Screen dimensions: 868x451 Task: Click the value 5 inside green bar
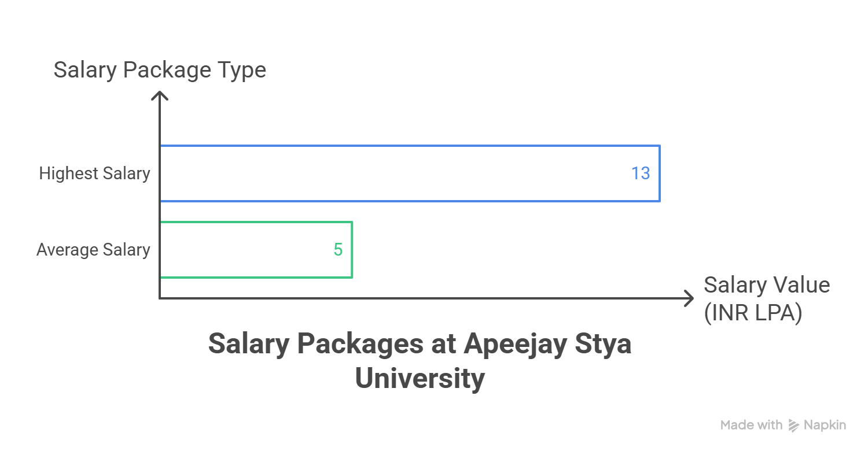pyautogui.click(x=338, y=250)
